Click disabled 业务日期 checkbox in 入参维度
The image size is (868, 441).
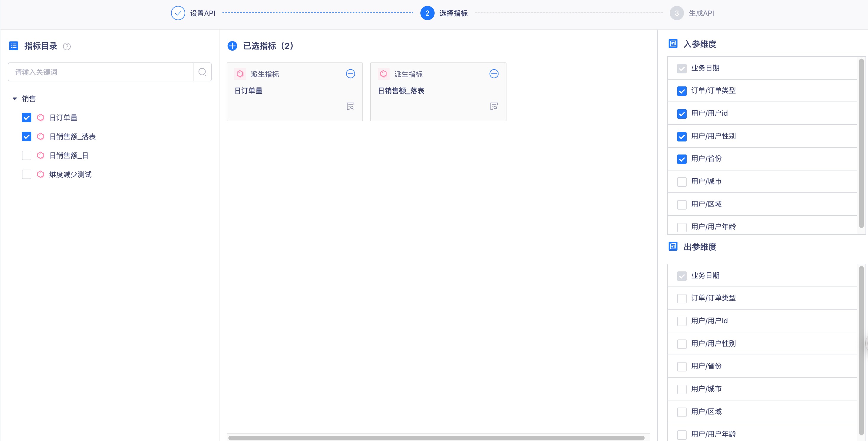[x=682, y=68]
